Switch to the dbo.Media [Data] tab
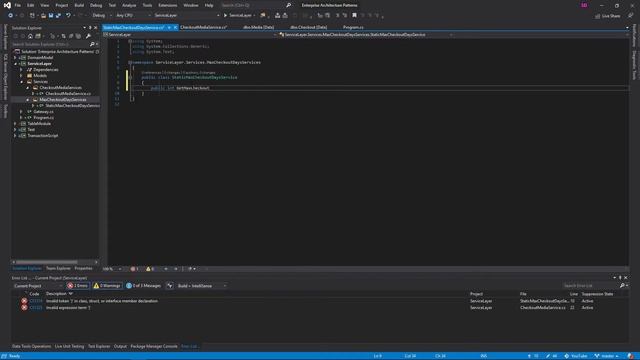 pos(258,27)
